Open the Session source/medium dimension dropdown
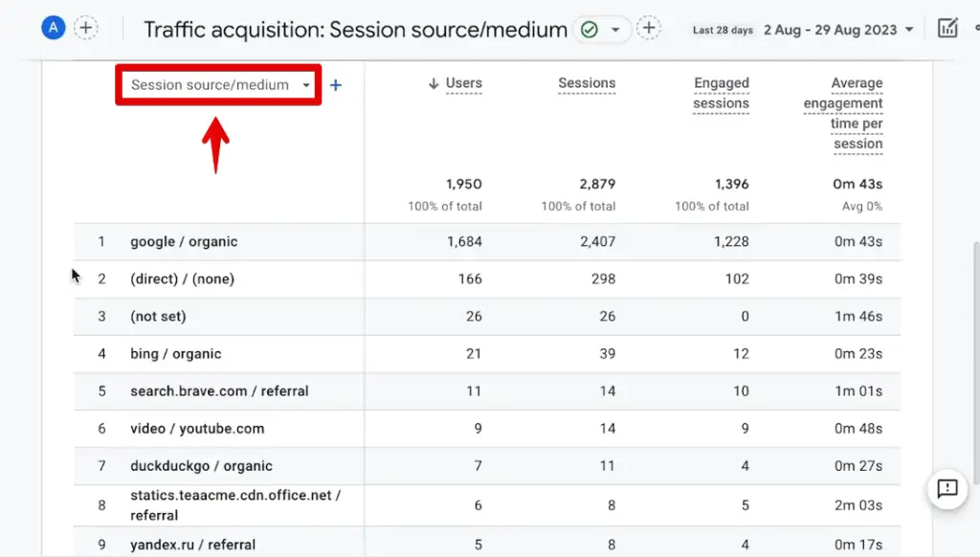 pyautogui.click(x=217, y=85)
